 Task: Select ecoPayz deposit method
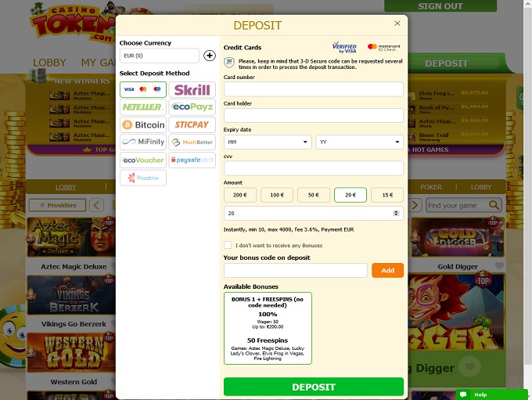[x=192, y=107]
